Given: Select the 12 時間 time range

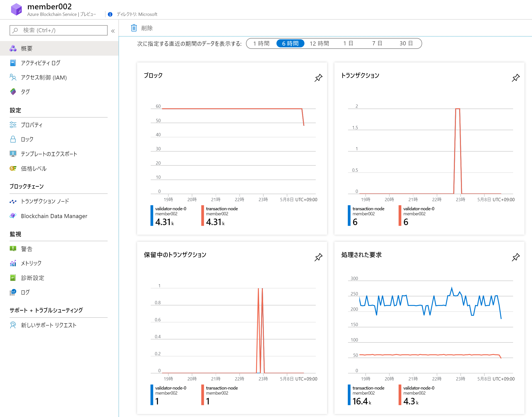Looking at the screenshot, I should (319, 44).
